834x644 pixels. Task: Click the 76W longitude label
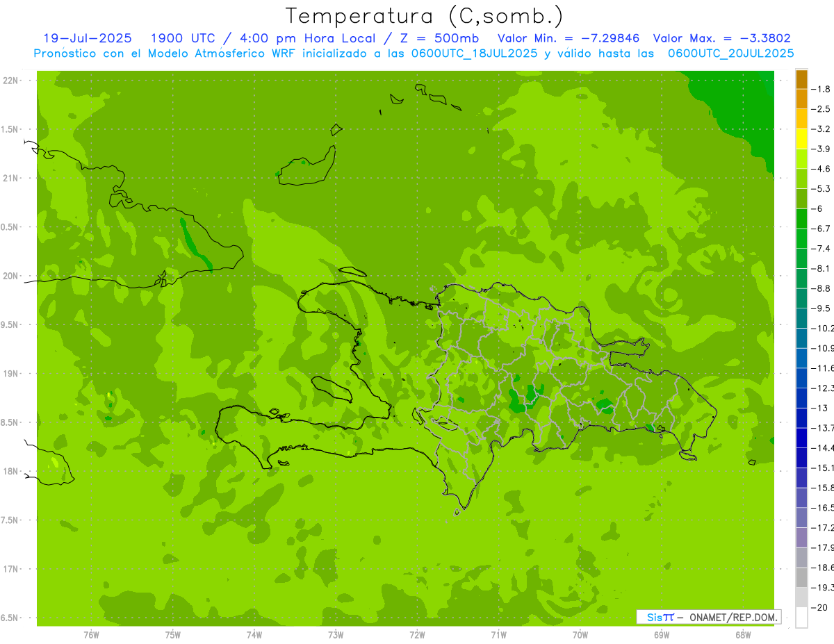(x=91, y=635)
